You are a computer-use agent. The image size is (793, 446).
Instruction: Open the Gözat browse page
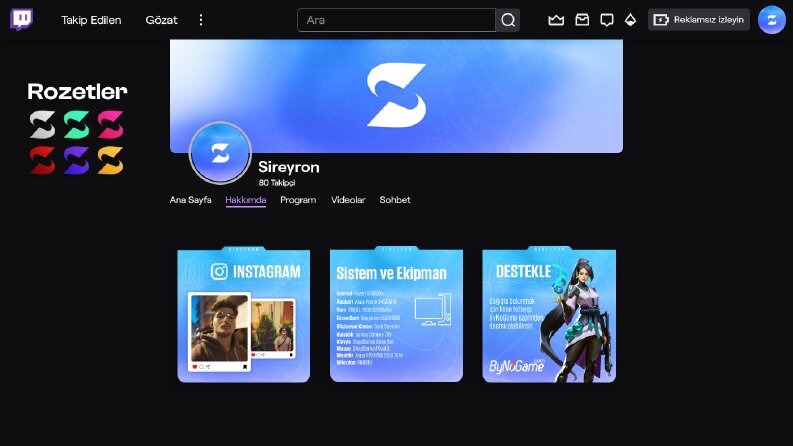pyautogui.click(x=161, y=20)
